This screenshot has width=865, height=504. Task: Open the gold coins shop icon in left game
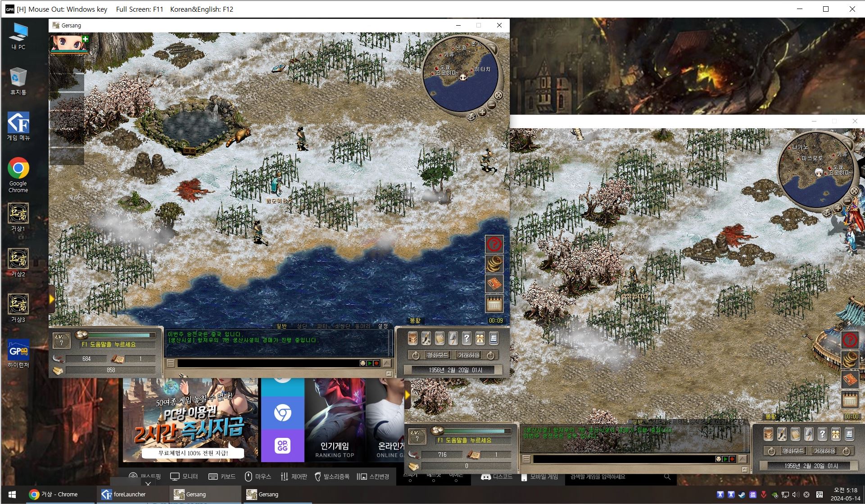click(x=494, y=264)
